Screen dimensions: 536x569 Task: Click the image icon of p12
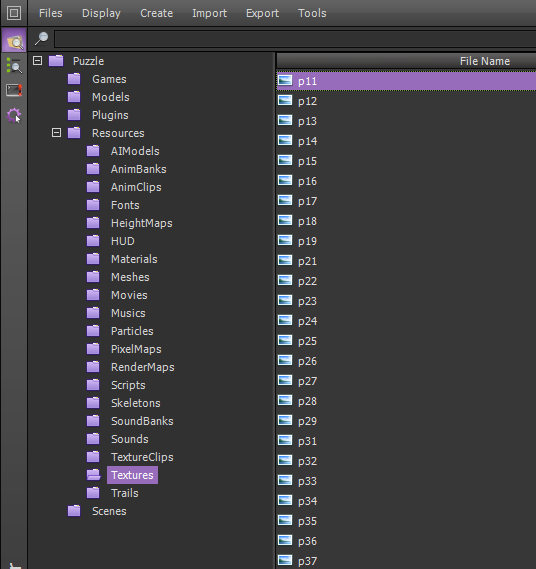click(x=285, y=100)
